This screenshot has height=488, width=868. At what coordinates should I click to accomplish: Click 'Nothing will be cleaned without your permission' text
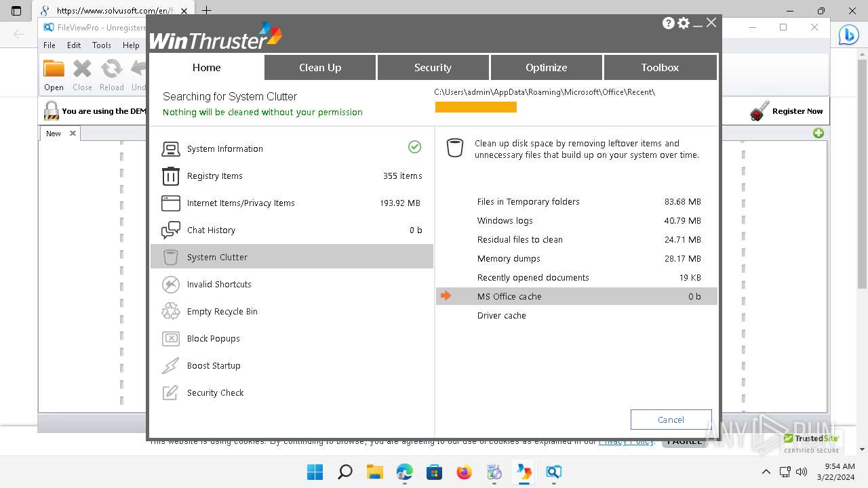[x=262, y=113]
